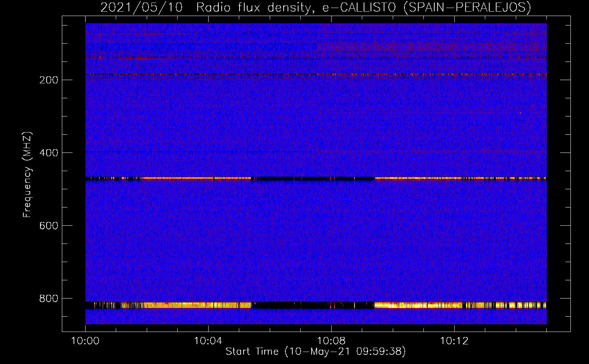Click the 400 frequency tick label

click(49, 153)
